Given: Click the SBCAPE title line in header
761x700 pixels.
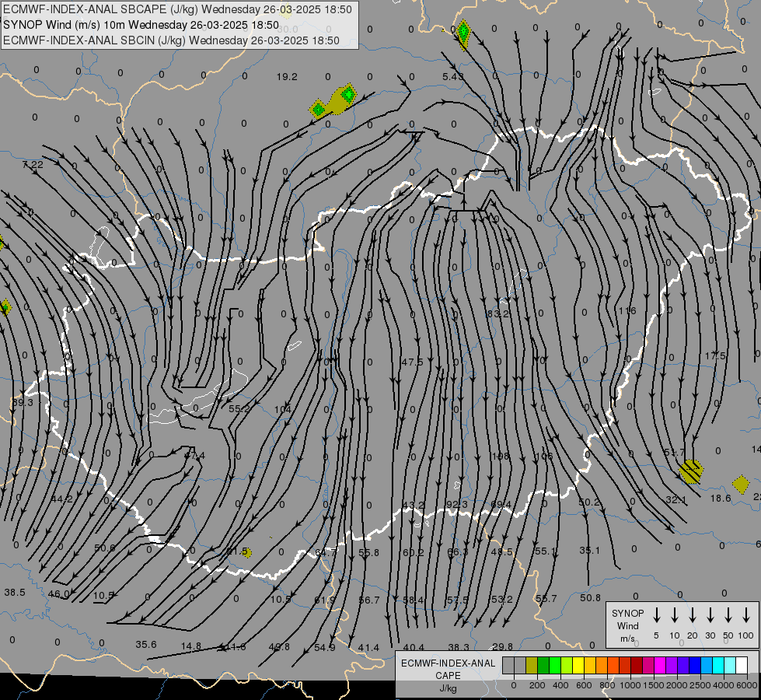Looking at the screenshot, I should click(178, 9).
